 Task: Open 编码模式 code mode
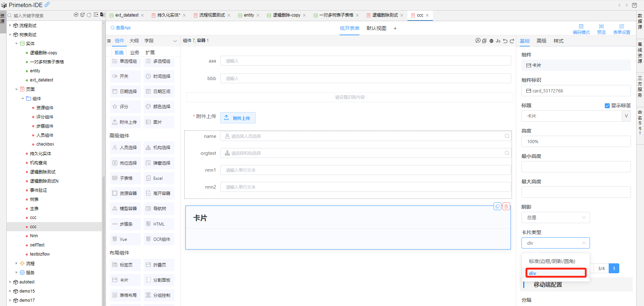click(x=581, y=26)
